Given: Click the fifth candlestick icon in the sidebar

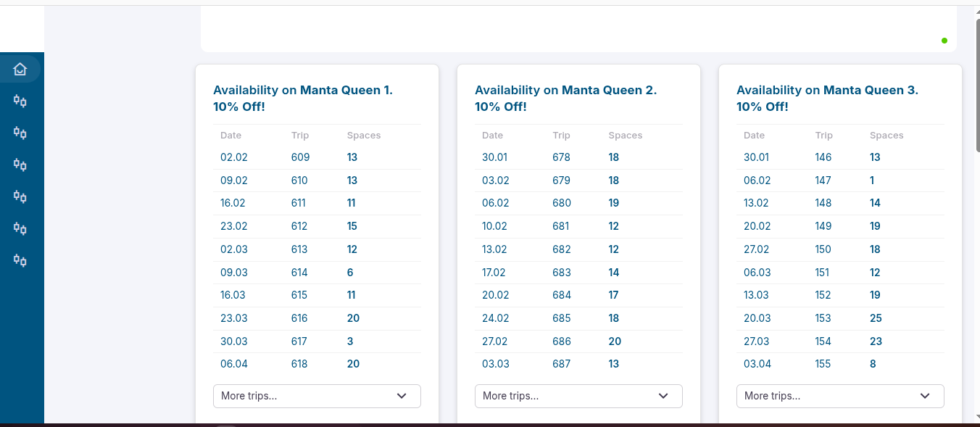Looking at the screenshot, I should pos(20,229).
